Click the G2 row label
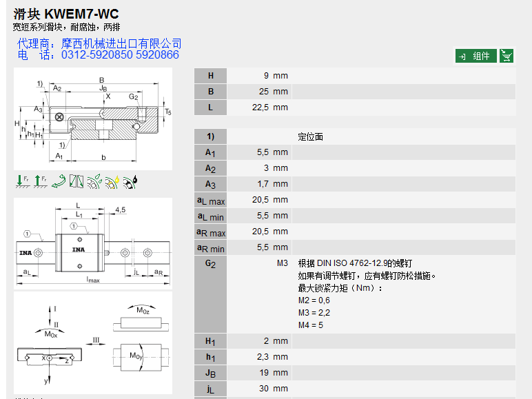This screenshot has width=532, height=399. 210,264
